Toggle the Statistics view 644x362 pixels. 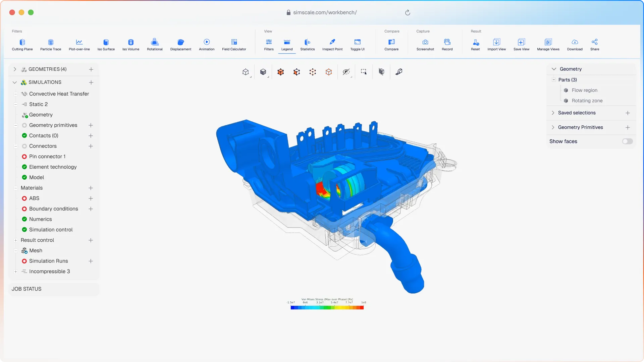308,45
